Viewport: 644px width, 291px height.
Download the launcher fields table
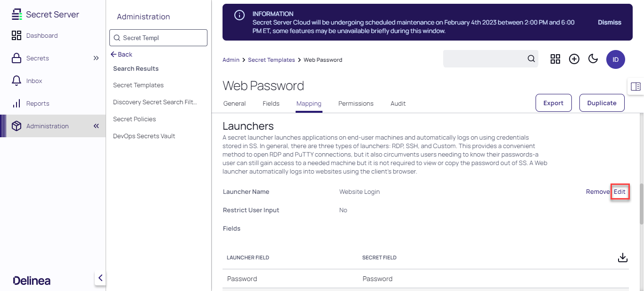623,258
